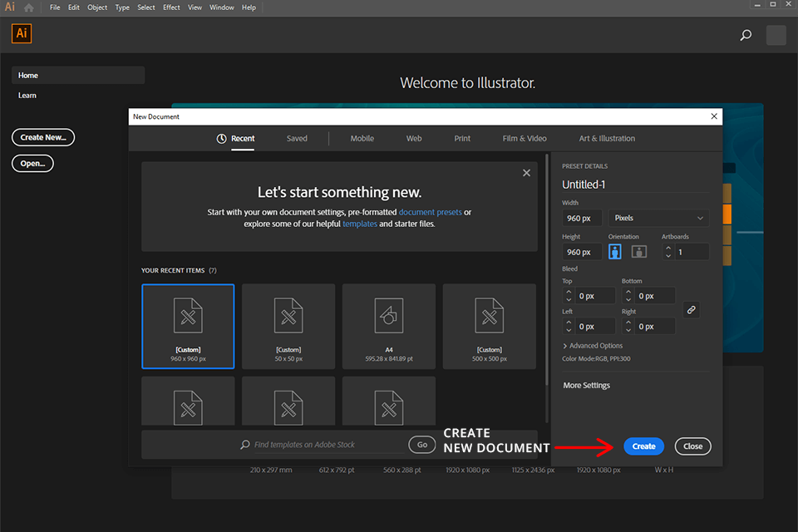
Task: Select landscape orientation
Action: point(638,251)
